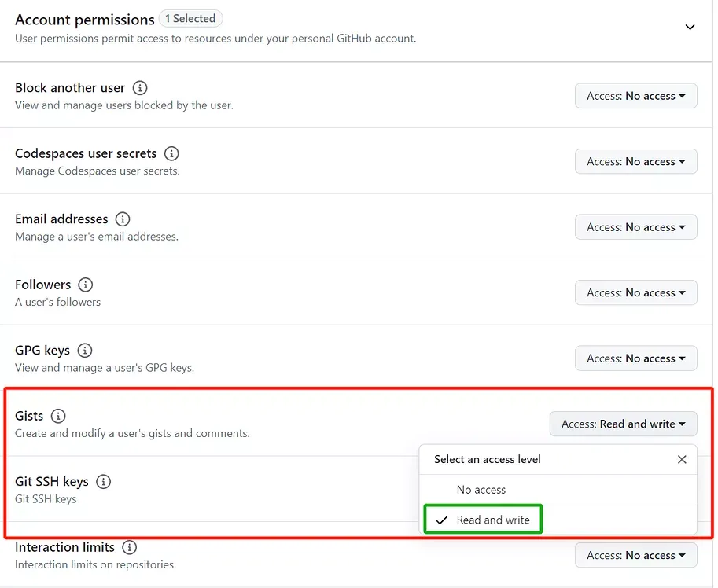The width and height of the screenshot is (718, 588).
Task: Open access dropdown for Codespaces user secrets
Action: [635, 161]
